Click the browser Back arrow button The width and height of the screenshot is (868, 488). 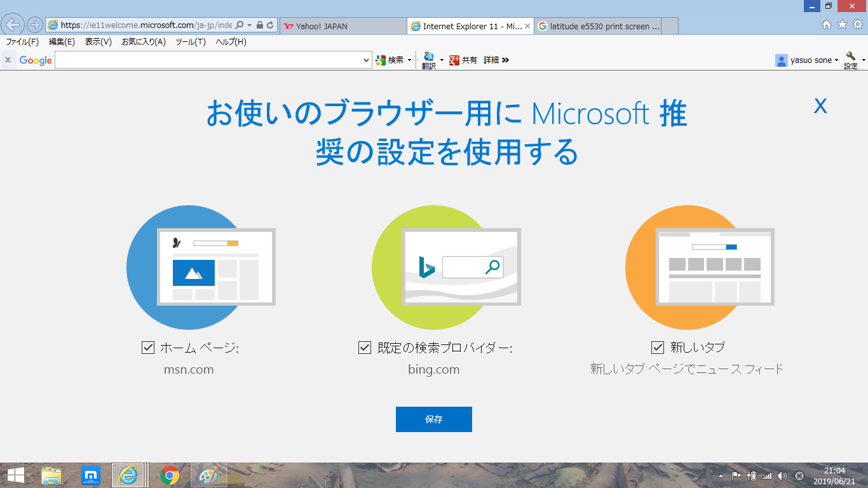(13, 25)
